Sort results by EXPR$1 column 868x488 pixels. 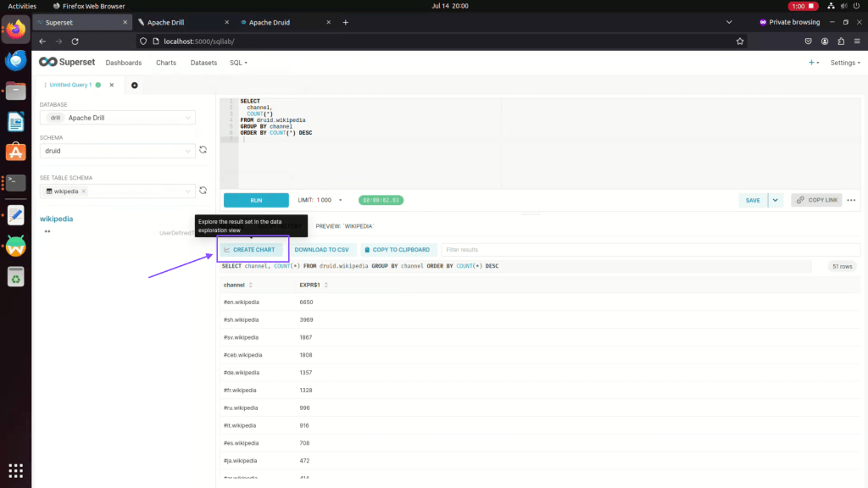click(x=326, y=285)
